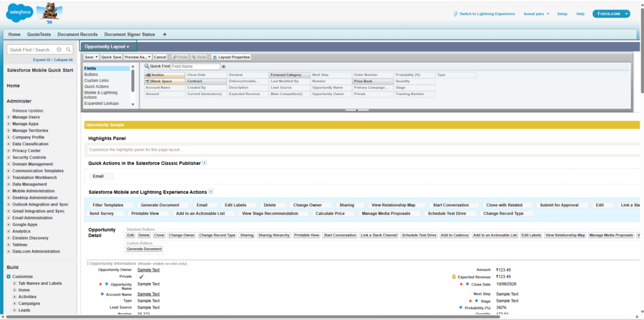The width and height of the screenshot is (644, 320).
Task: Expand the Email Administration node
Action: [x=9, y=218]
